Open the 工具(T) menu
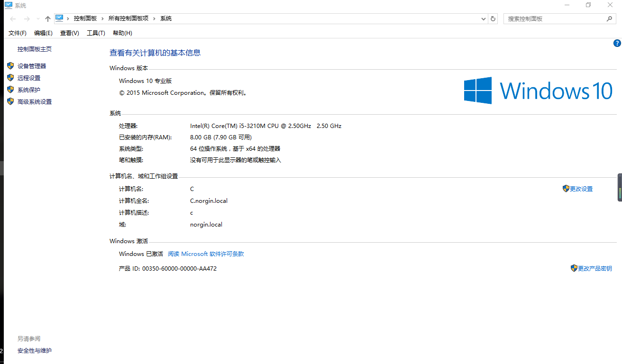The width and height of the screenshot is (622, 364). (x=96, y=33)
